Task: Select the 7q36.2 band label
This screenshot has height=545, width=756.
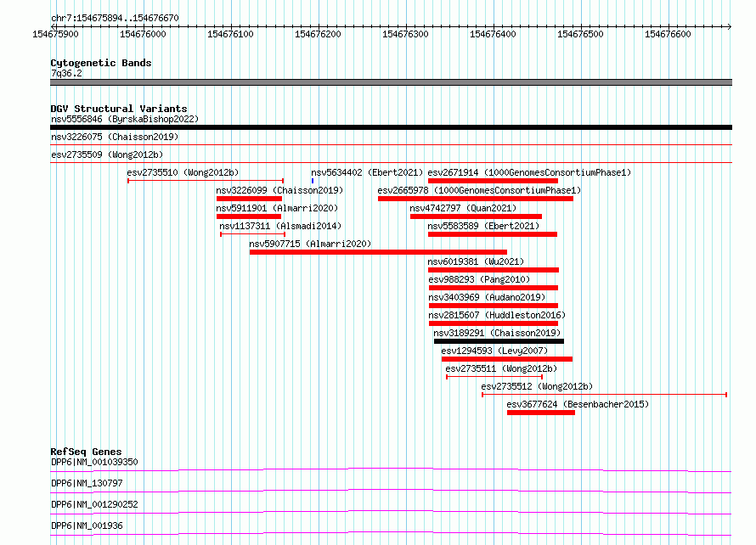Action: tap(66, 73)
